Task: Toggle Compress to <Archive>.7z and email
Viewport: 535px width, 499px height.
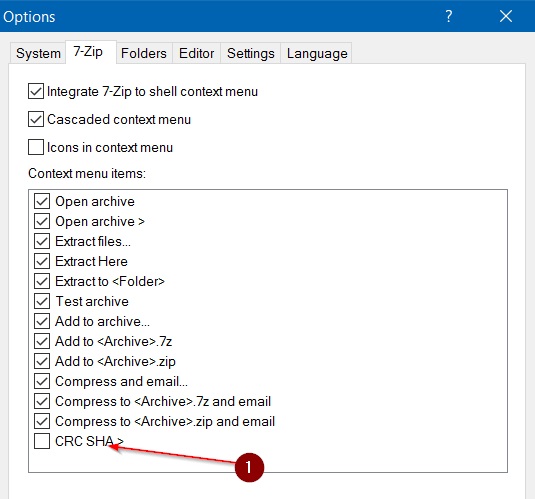Action: coord(42,401)
